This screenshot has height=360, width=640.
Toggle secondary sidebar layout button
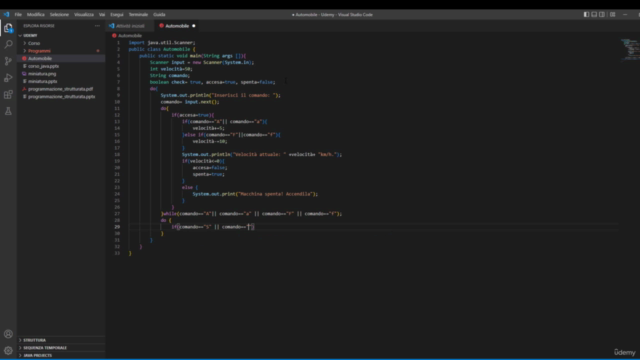[602, 14]
